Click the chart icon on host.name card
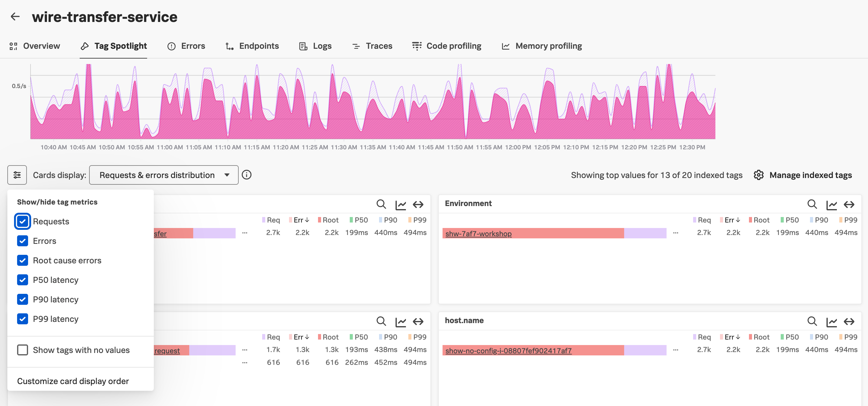 pos(831,322)
